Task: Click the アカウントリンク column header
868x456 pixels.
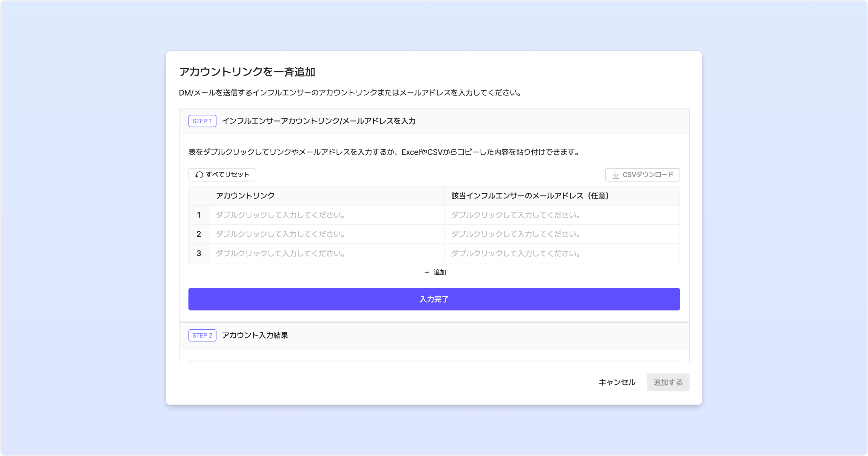Action: tap(245, 196)
